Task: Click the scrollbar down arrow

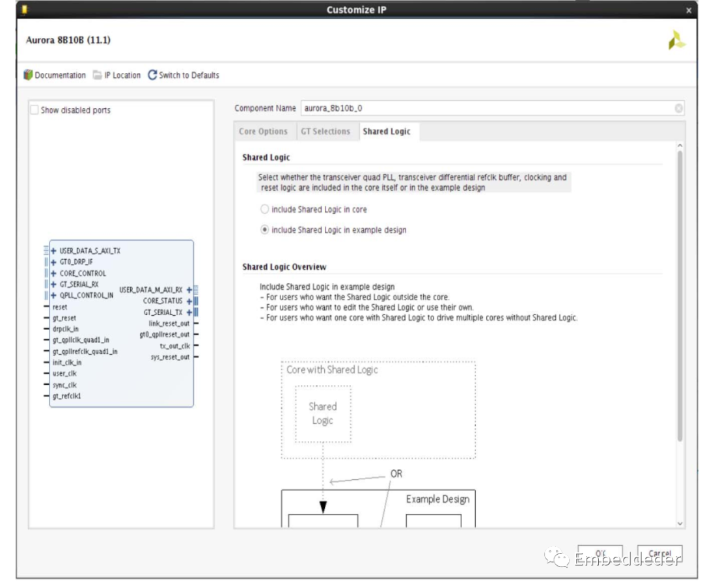Action: click(x=680, y=524)
